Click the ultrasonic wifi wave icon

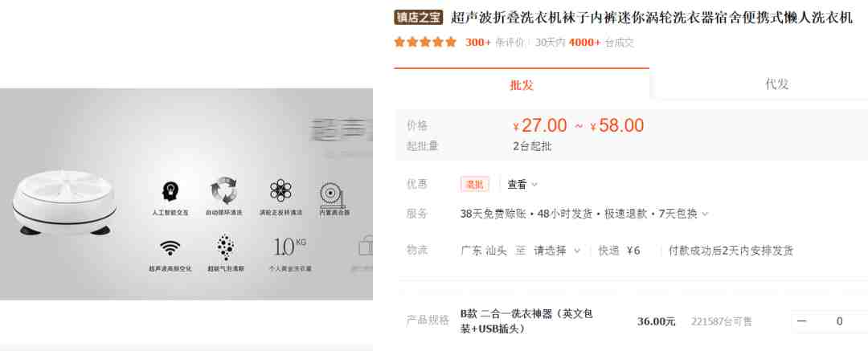(x=170, y=247)
